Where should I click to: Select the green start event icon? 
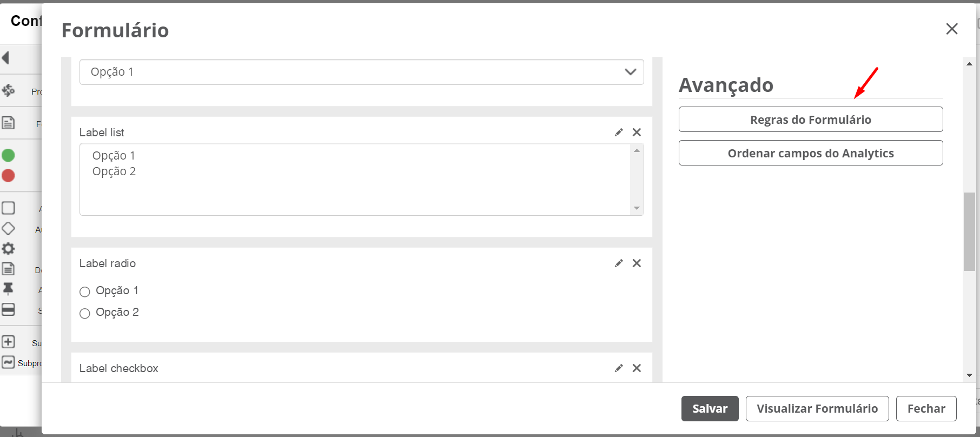click(8, 155)
